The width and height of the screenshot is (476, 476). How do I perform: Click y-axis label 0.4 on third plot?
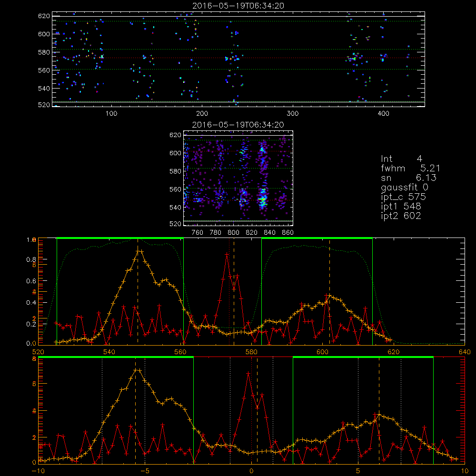coord(31,303)
